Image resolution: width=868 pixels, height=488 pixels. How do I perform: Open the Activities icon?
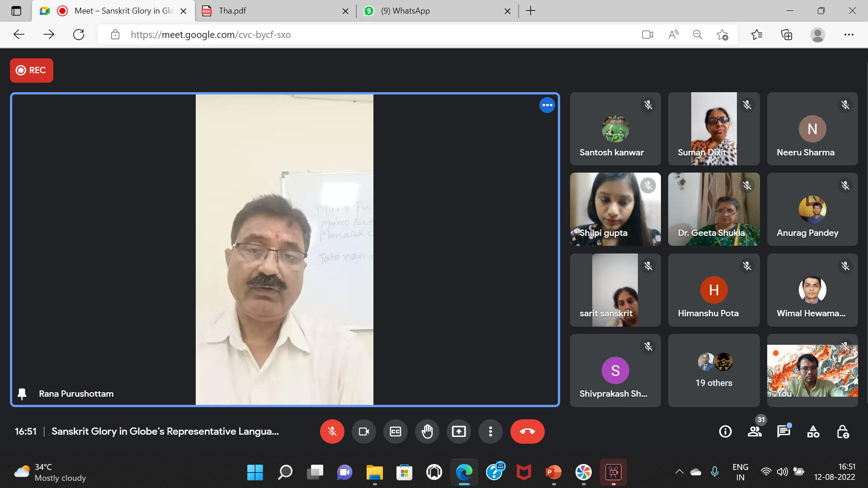813,432
